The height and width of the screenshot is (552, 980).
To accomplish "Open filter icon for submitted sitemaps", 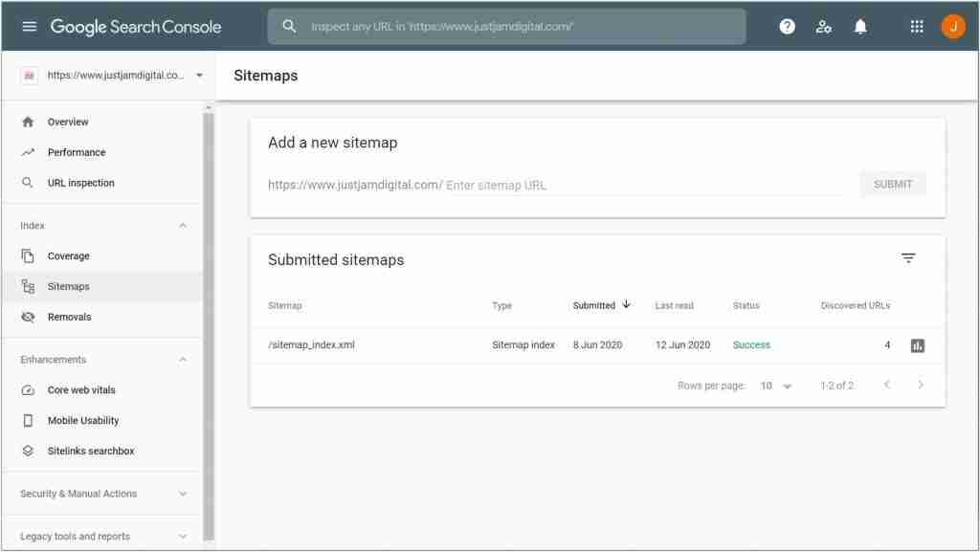I will pos(908,258).
